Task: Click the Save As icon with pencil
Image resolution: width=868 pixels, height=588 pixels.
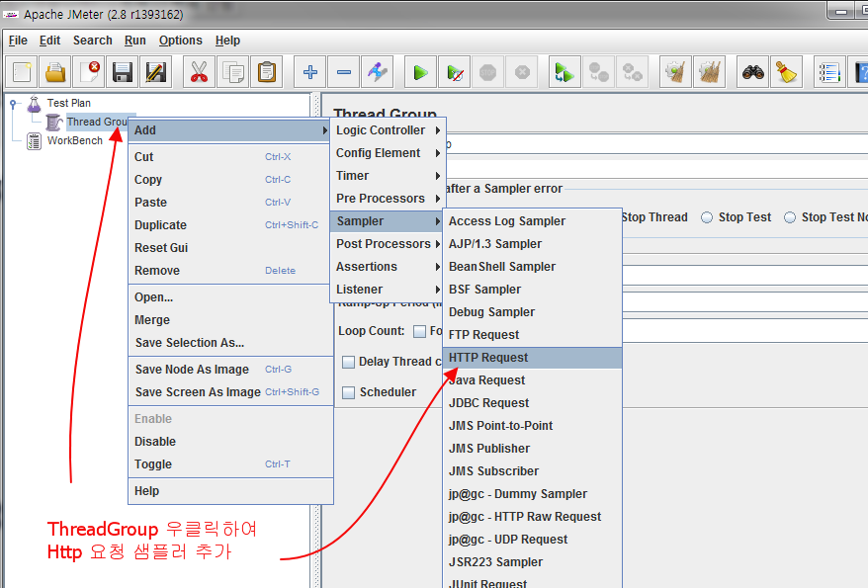Action: (156, 72)
